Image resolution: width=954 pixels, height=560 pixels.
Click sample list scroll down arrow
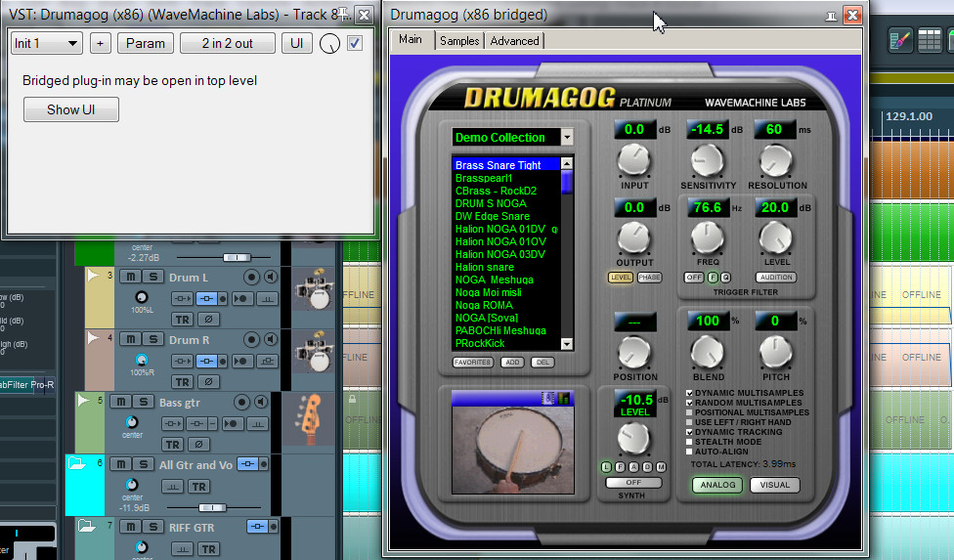point(567,344)
